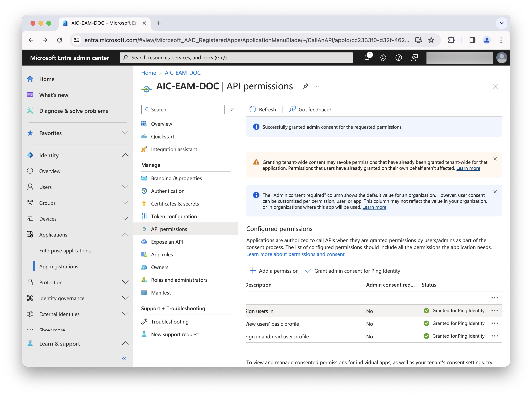Select Overview from the blade menu
This screenshot has height=396, width=532.
[x=161, y=124]
